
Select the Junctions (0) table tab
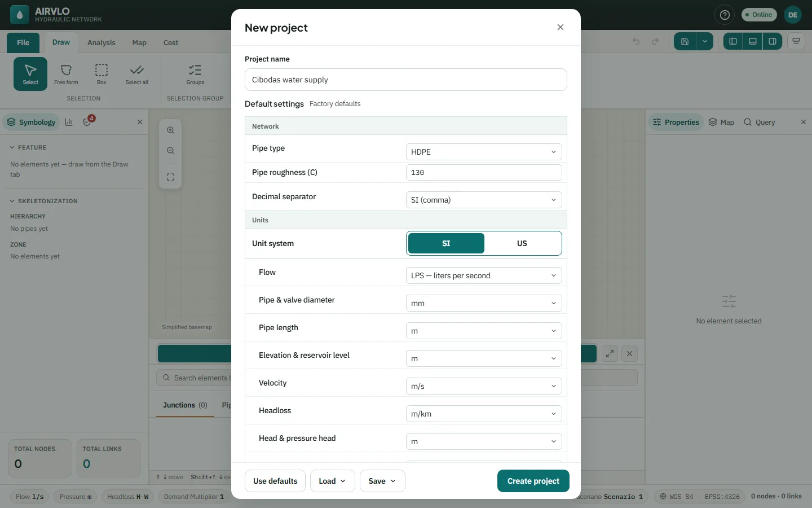185,405
